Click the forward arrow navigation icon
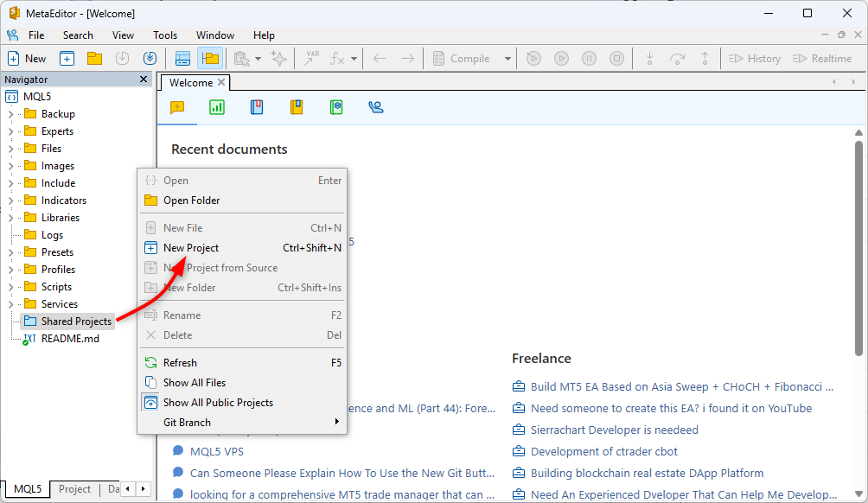 tap(407, 59)
